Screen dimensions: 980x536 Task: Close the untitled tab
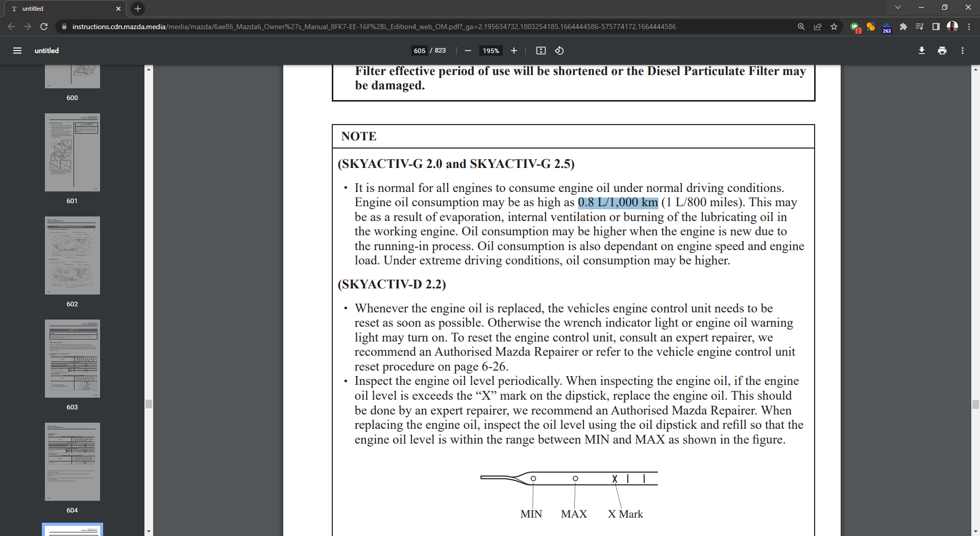(x=118, y=9)
